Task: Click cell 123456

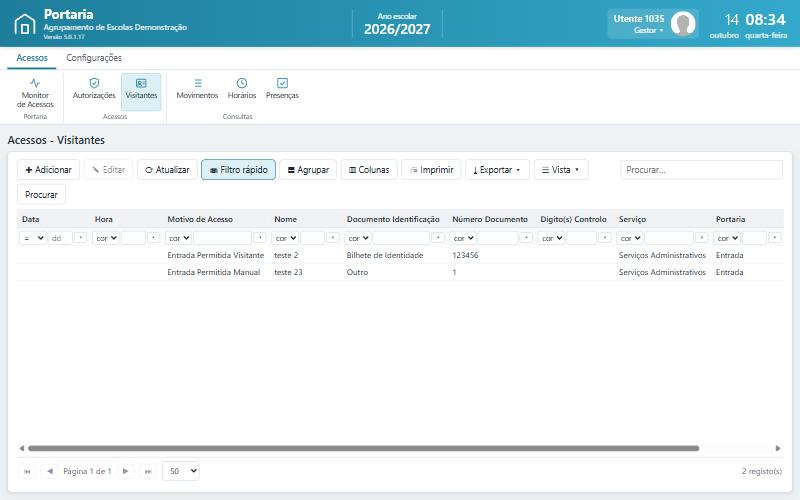Action: tap(465, 255)
